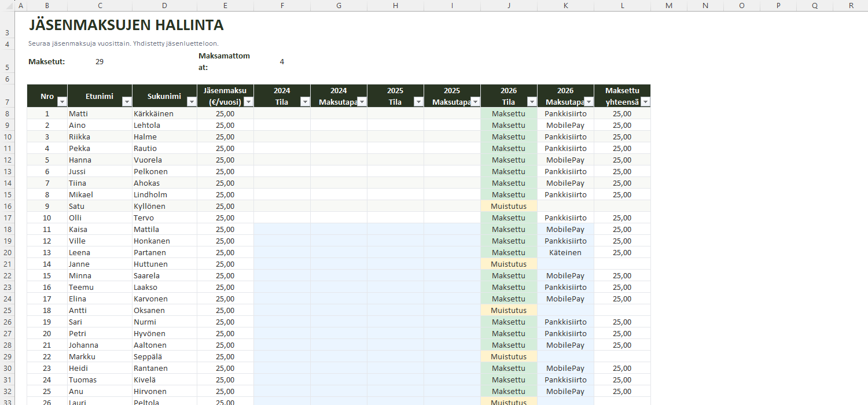The image size is (868, 405).
Task: Select Leena's Maksettu status cell
Action: click(509, 252)
